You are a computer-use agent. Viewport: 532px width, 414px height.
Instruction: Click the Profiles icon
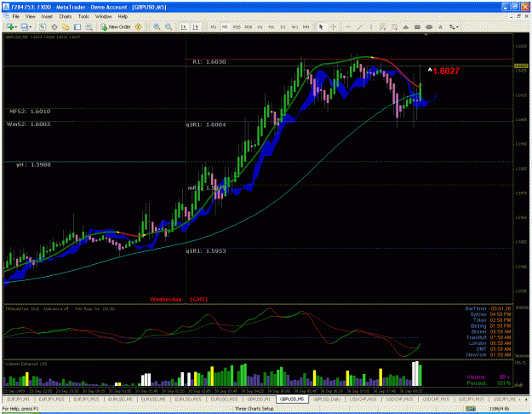[25, 26]
